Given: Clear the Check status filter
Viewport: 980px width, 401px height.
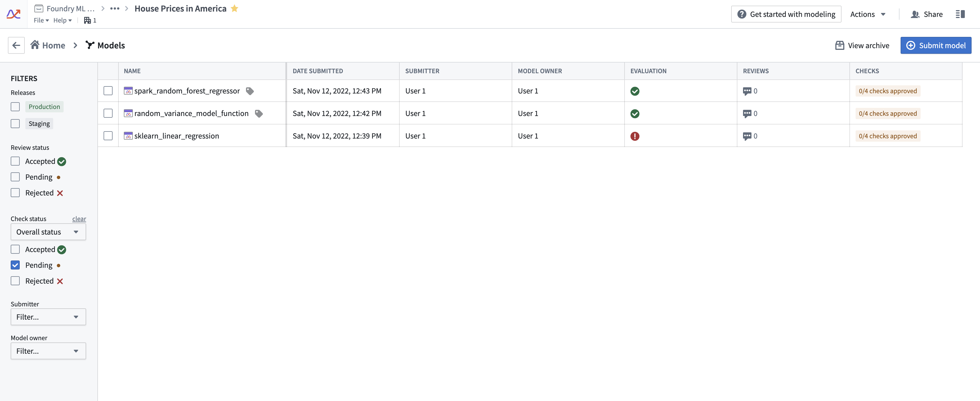Looking at the screenshot, I should point(79,219).
